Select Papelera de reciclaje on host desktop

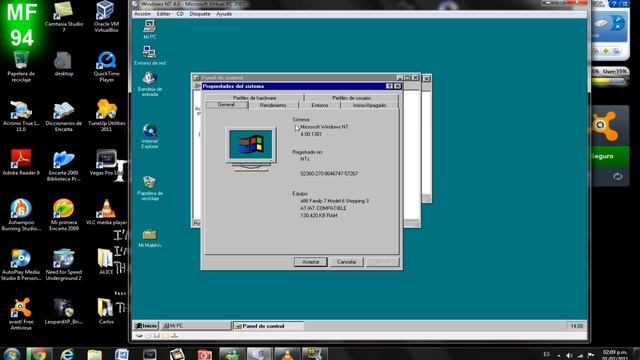coord(21,66)
